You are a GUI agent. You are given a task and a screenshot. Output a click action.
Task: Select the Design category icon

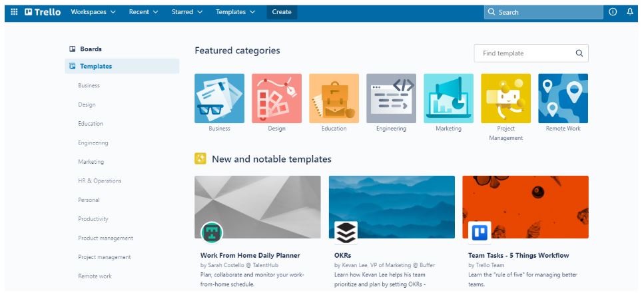[276, 99]
